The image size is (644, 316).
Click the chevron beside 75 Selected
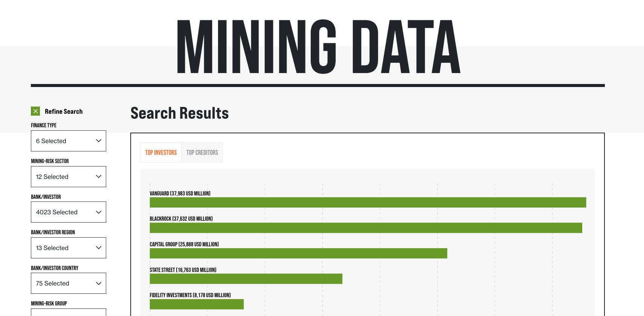tap(99, 283)
